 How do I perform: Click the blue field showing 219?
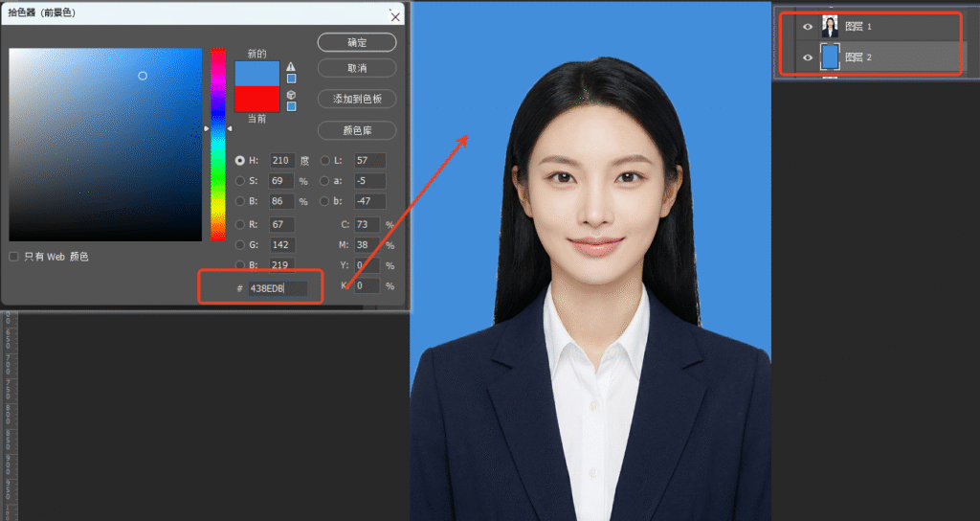(x=282, y=265)
